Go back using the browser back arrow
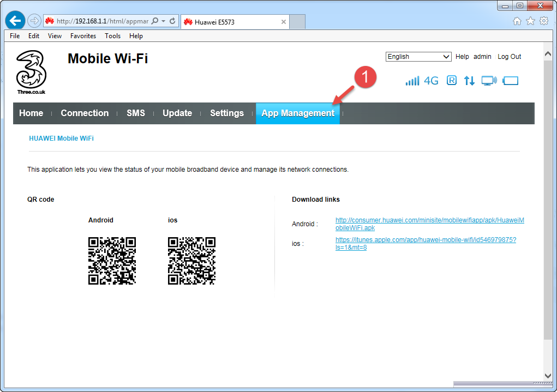The height and width of the screenshot is (392, 557). tap(15, 21)
